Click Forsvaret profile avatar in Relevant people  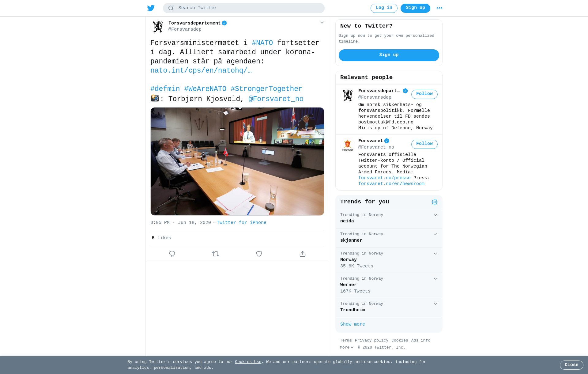[x=348, y=145]
